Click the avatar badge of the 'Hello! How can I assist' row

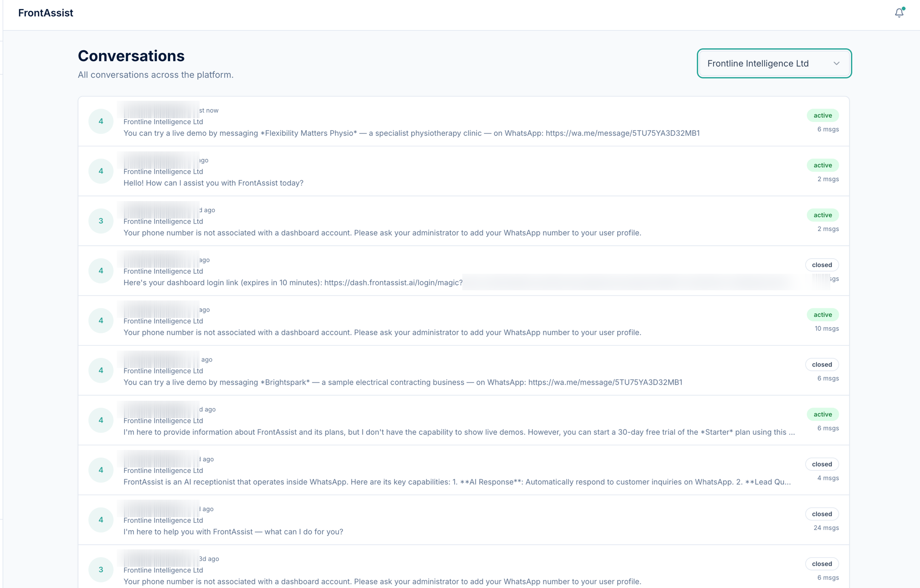(x=101, y=171)
